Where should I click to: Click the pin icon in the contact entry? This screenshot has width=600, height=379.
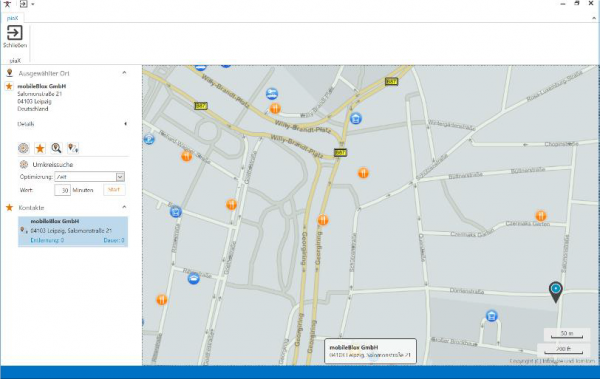(23, 230)
